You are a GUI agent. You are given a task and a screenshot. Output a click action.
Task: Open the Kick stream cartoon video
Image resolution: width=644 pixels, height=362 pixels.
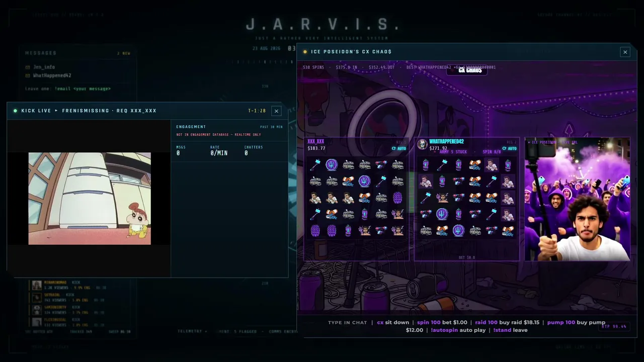click(x=90, y=199)
